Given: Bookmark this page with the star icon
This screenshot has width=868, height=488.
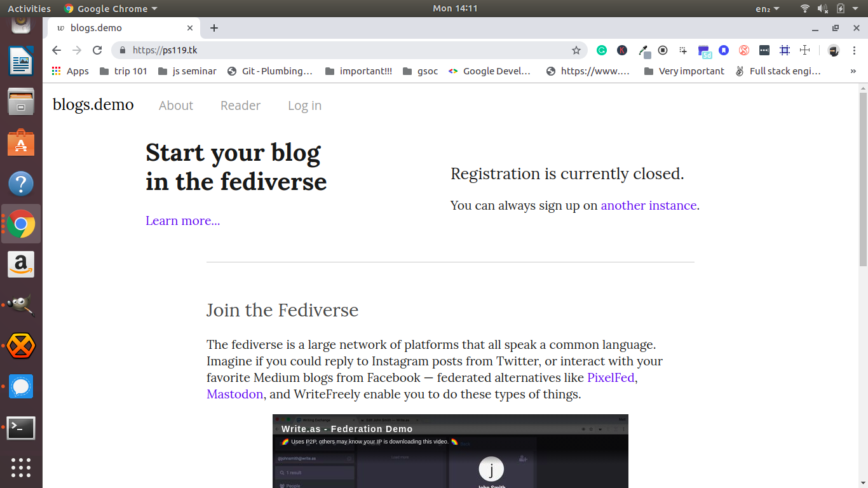Looking at the screenshot, I should (x=576, y=50).
